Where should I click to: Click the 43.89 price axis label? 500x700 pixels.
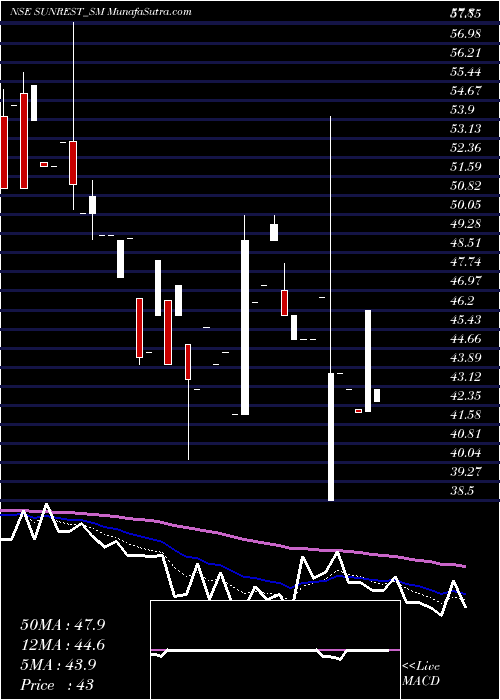point(465,358)
